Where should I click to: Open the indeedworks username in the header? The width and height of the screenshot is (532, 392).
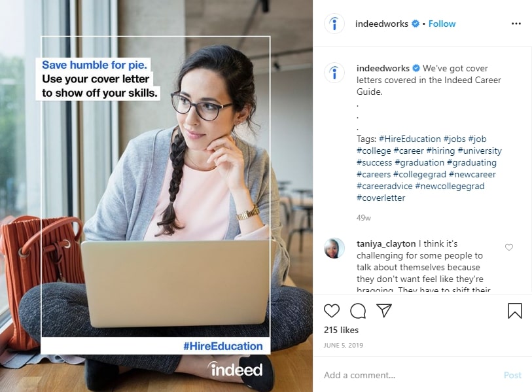click(x=381, y=24)
